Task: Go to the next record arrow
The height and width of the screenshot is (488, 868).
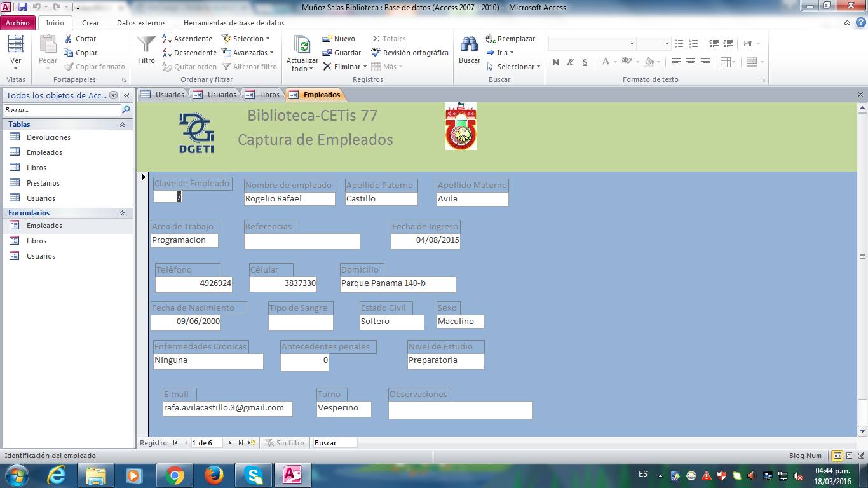Action: click(230, 443)
